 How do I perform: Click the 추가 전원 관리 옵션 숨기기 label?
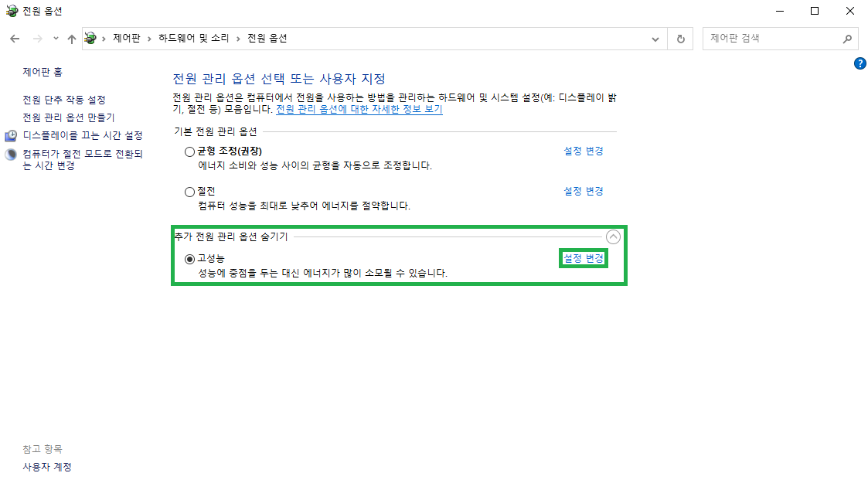click(231, 237)
